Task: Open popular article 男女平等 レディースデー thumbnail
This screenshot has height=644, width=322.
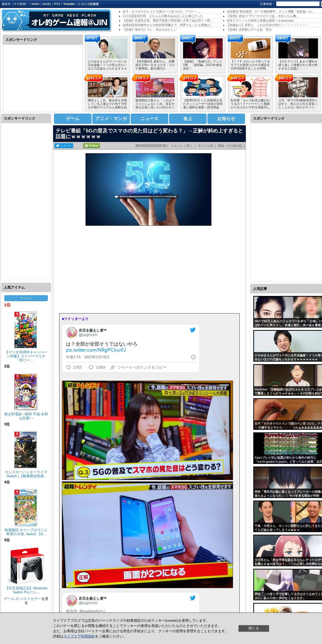Action: [x=288, y=550]
